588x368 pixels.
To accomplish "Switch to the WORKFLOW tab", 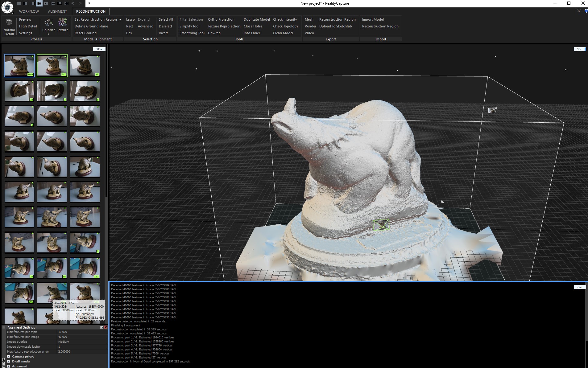I will point(29,11).
